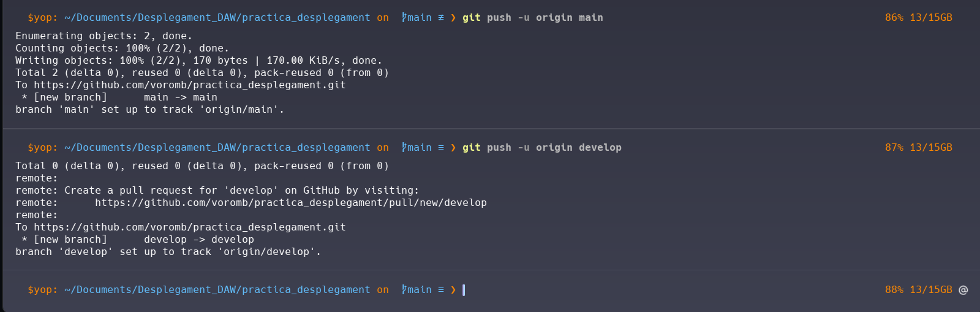Image resolution: width=980 pixels, height=312 pixels.
Task: Click the @ icon at bottom right
Action: [x=963, y=290]
